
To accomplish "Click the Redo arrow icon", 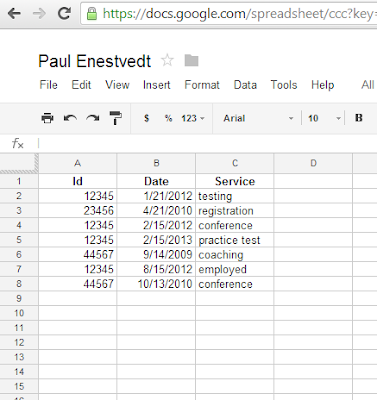I will coord(93,118).
